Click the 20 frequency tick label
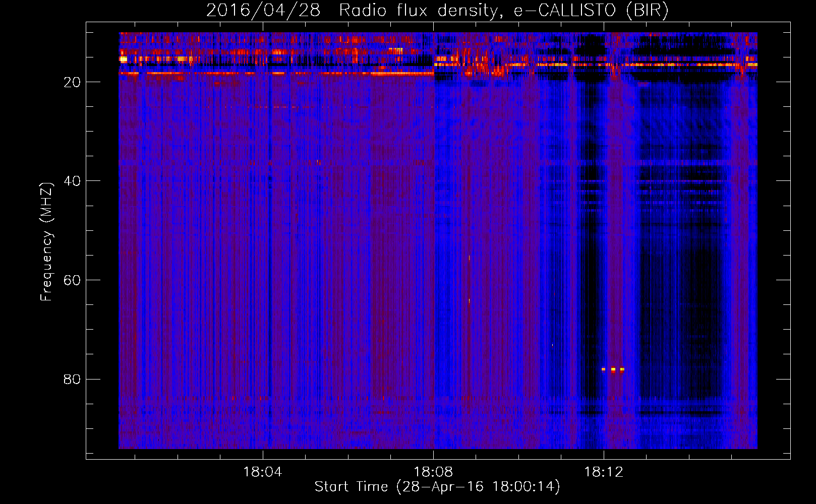Viewport: 816px width, 504px height. click(72, 82)
